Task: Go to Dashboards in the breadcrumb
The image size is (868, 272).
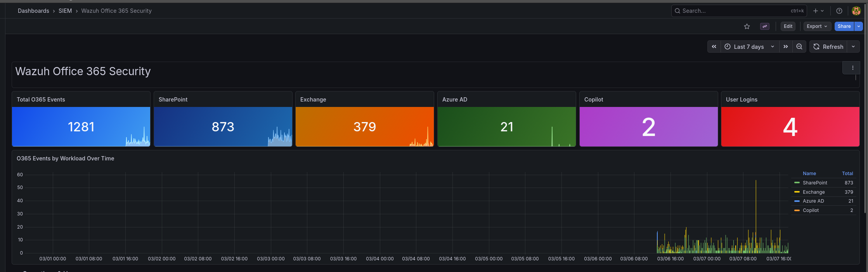Action: tap(33, 11)
